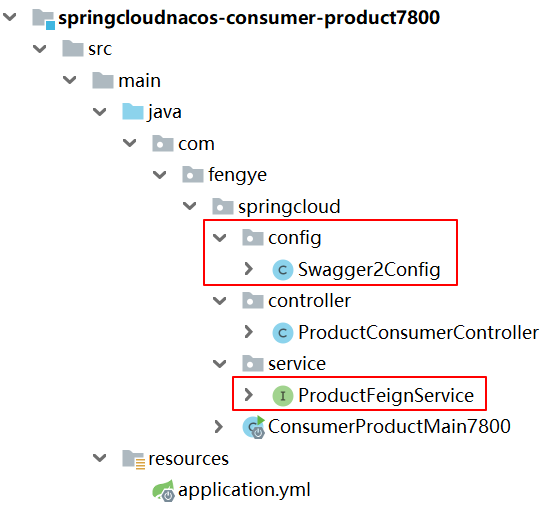Collapse the src folder chevron
The image size is (545, 505).
coord(40,49)
